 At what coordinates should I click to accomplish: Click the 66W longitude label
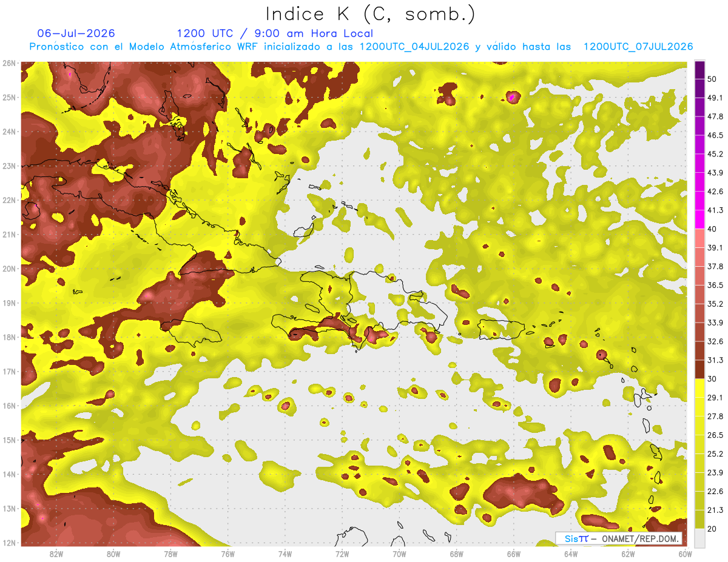point(514,554)
